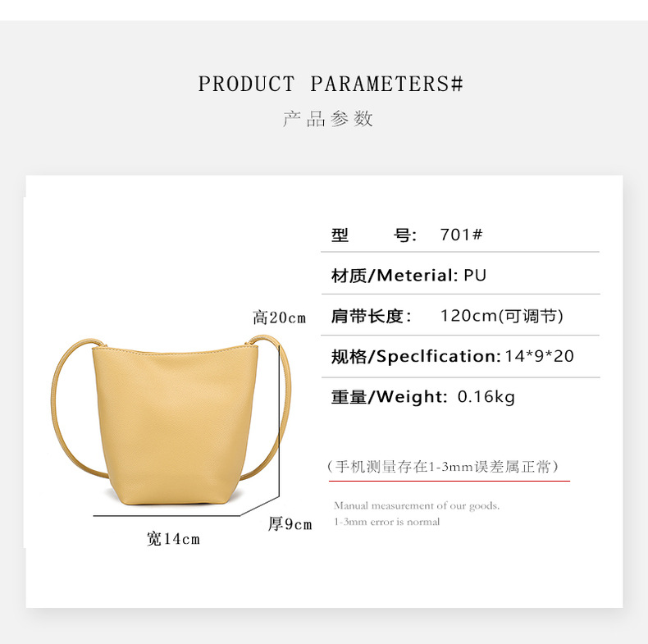Click the PRODUCT PARAMETERS# heading

pos(331,84)
